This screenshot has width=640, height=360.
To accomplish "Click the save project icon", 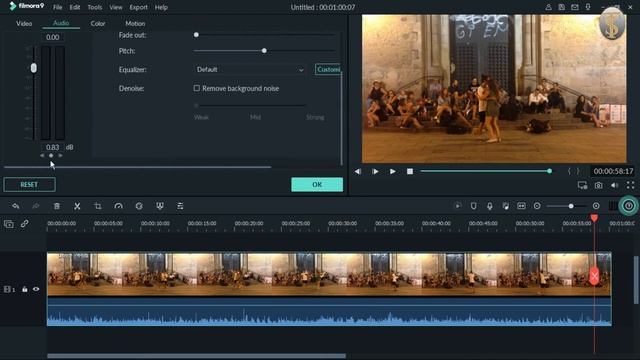I will click(x=562, y=7).
